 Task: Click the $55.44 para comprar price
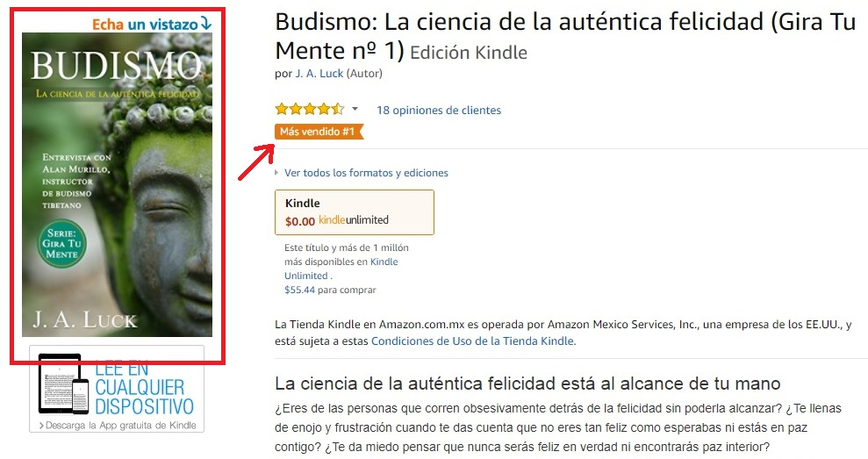point(330,290)
